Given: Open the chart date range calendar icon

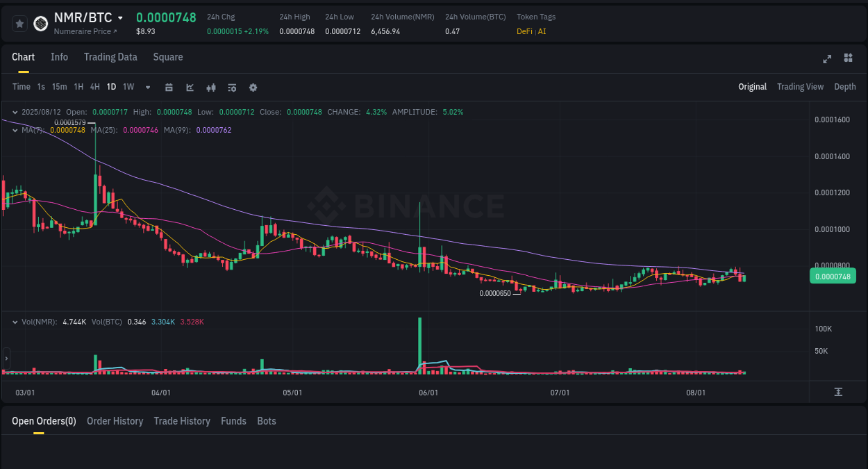Looking at the screenshot, I should pos(169,87).
